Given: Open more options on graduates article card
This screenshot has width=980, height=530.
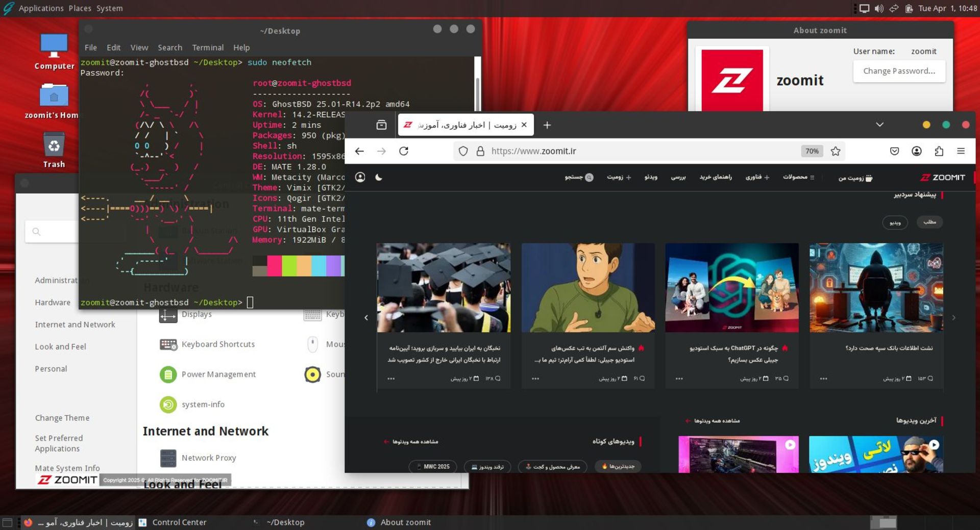Looking at the screenshot, I should (x=391, y=378).
